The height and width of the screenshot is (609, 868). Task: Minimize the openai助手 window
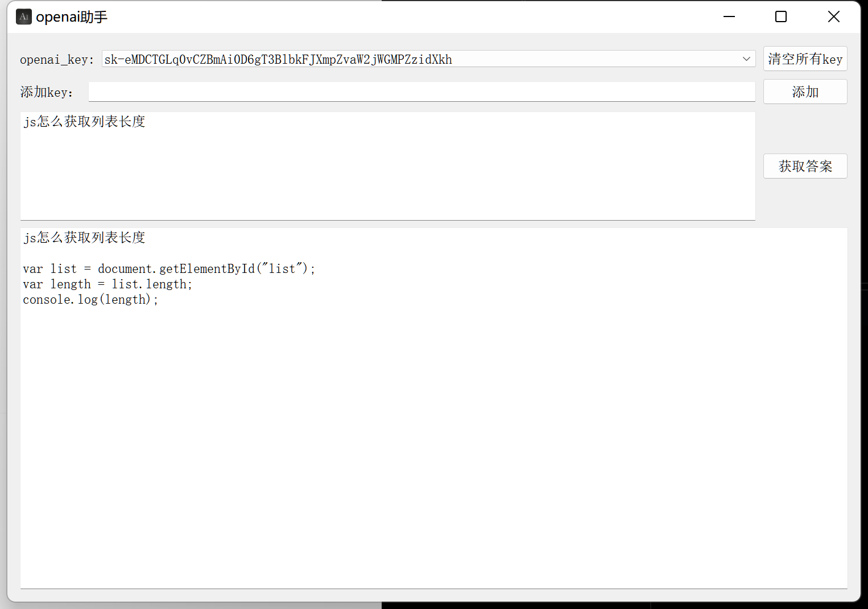pyautogui.click(x=729, y=17)
